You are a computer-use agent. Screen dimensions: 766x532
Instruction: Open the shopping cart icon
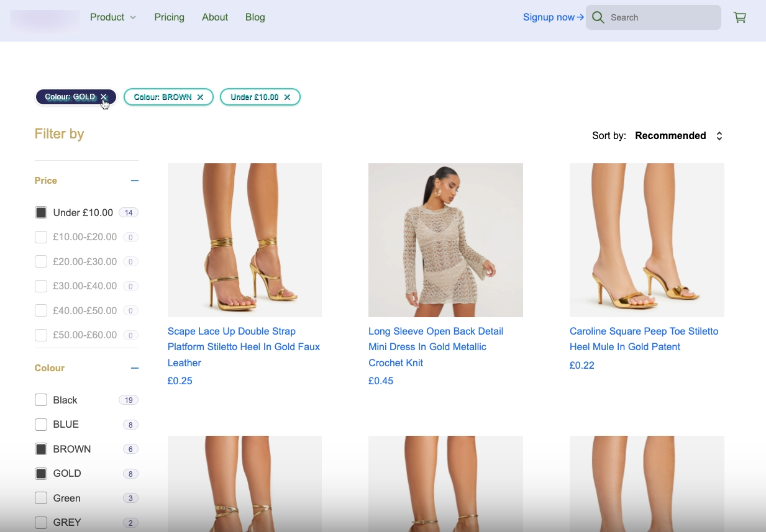739,17
